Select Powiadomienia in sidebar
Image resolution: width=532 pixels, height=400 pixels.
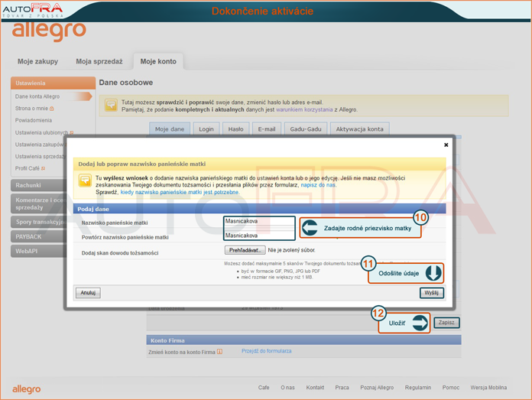(34, 120)
